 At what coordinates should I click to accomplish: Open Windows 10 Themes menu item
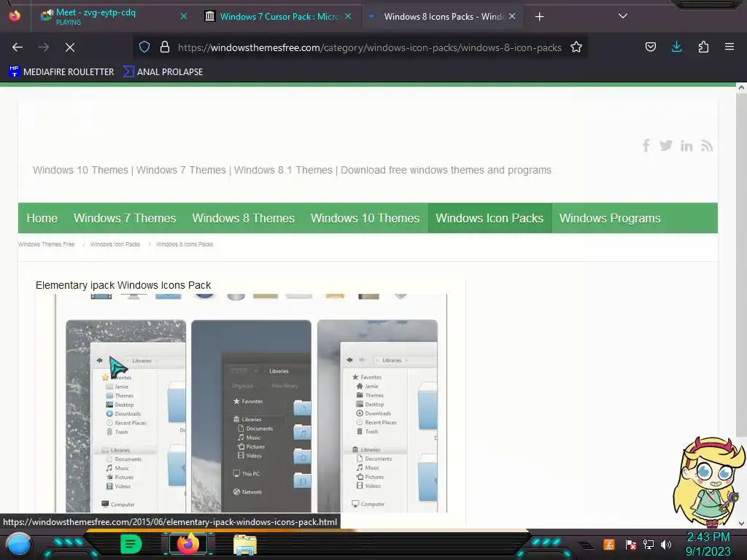(x=365, y=218)
